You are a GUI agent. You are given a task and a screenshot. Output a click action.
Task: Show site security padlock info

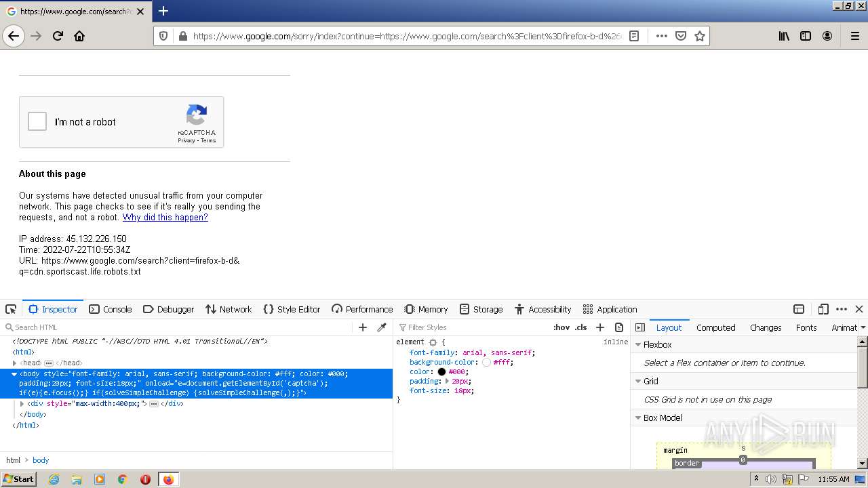pyautogui.click(x=182, y=36)
